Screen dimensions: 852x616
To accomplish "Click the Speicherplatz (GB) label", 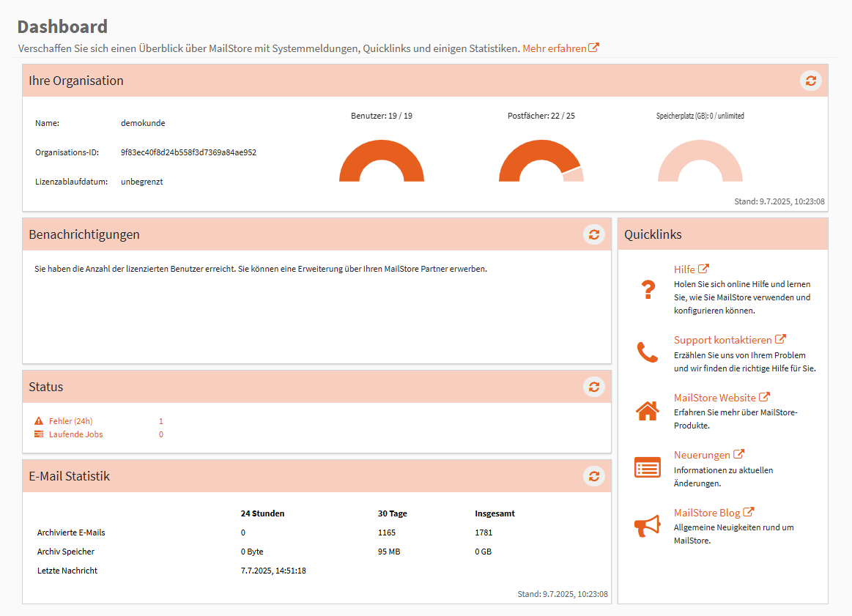I will coord(700,116).
